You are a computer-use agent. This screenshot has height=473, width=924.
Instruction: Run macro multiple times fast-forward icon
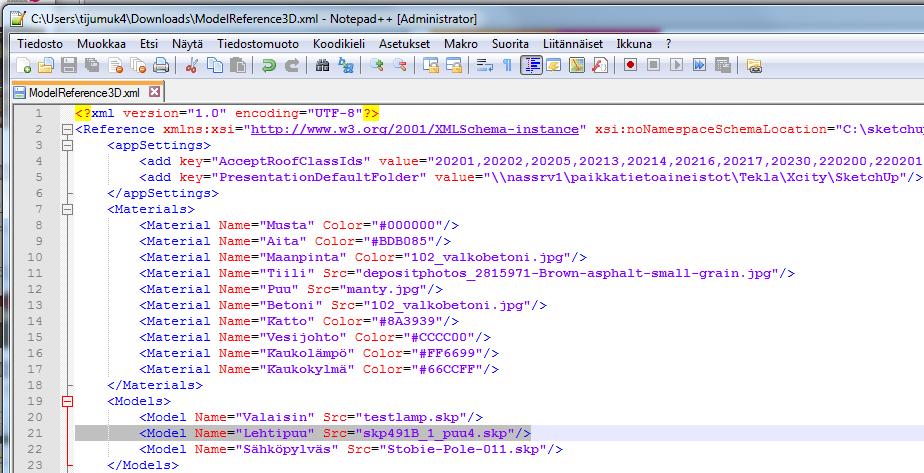click(x=699, y=65)
